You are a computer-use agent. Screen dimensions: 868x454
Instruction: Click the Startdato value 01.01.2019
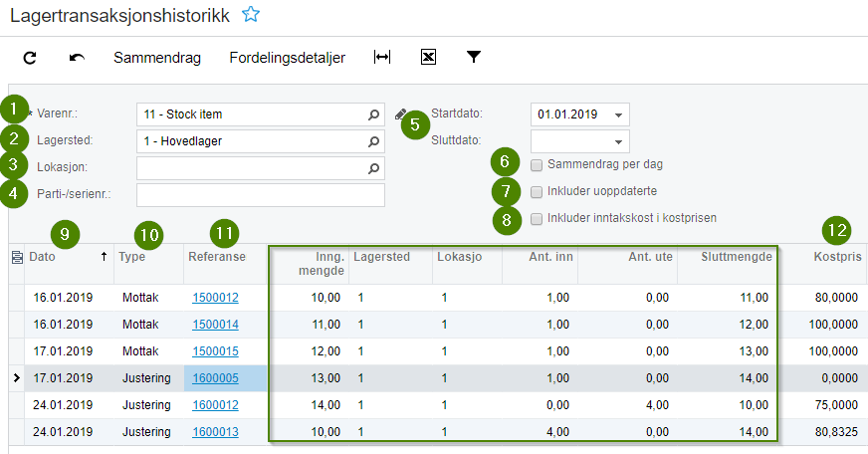567,114
